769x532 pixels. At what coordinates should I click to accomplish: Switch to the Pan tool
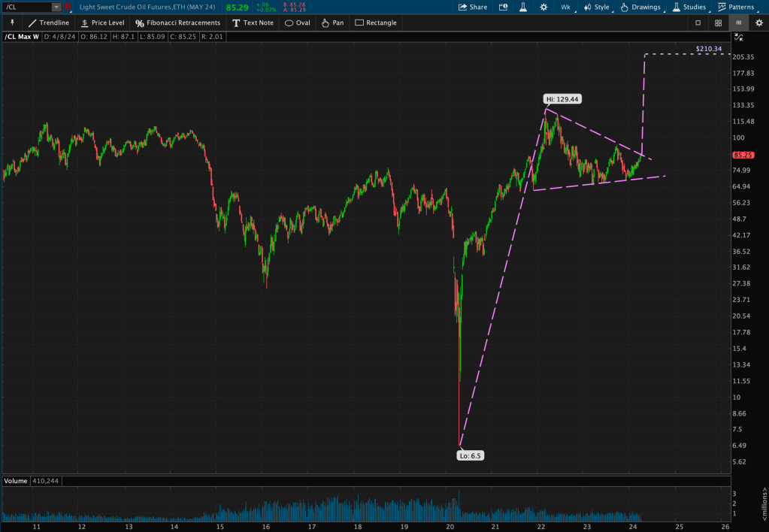pos(332,23)
